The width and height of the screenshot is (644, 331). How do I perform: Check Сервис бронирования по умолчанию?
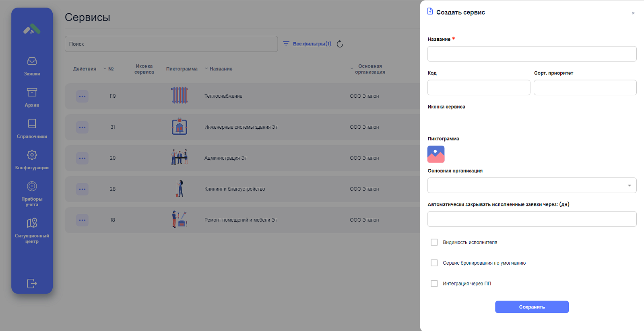tap(434, 263)
